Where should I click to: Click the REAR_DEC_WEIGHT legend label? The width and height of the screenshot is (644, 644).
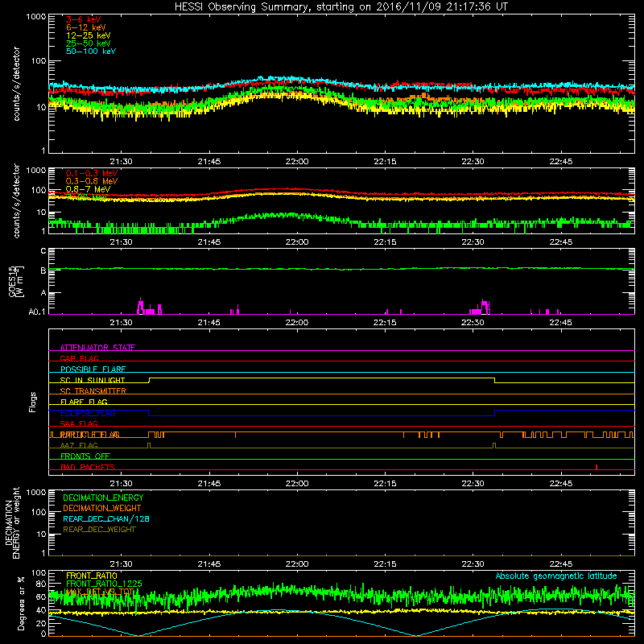[99, 530]
